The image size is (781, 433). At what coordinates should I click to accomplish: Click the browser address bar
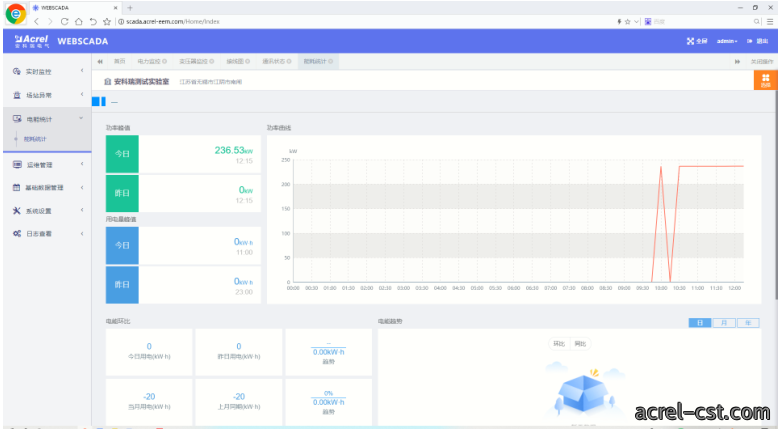(x=364, y=21)
